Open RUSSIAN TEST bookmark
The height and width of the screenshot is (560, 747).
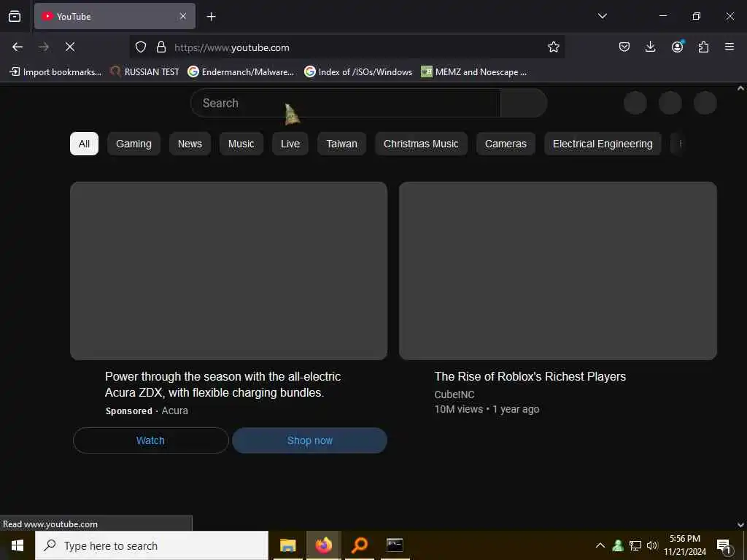tap(145, 72)
